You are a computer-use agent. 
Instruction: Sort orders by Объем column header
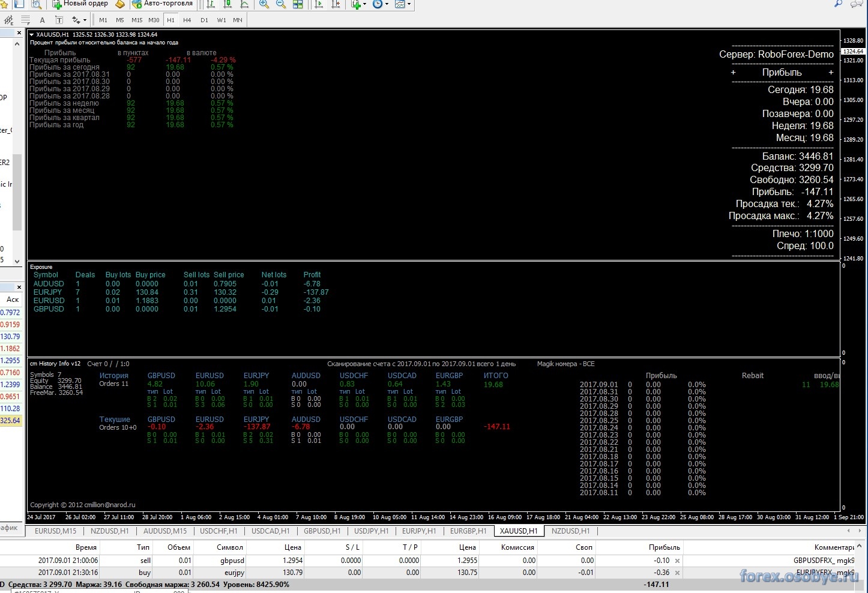tap(179, 547)
